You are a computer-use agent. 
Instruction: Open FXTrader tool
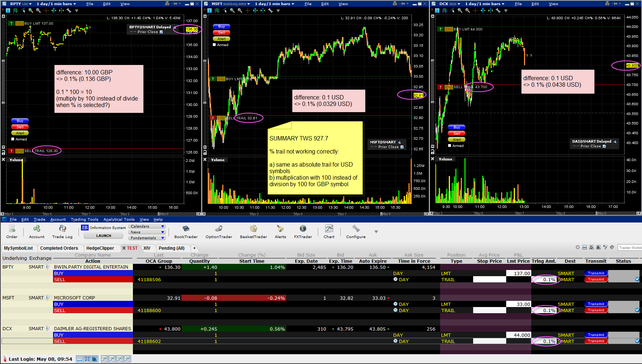tap(303, 232)
